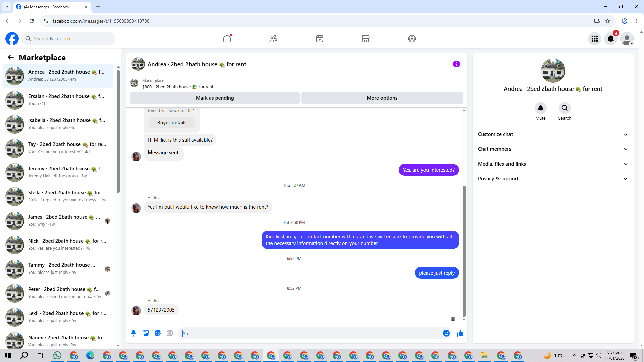Click the message text input field

pos(311,333)
